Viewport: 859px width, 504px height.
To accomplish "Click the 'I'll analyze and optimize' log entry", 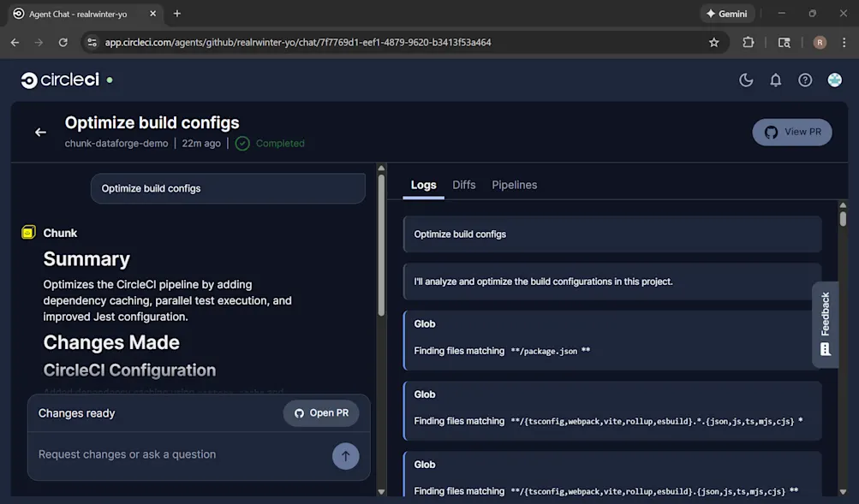I will 612,282.
